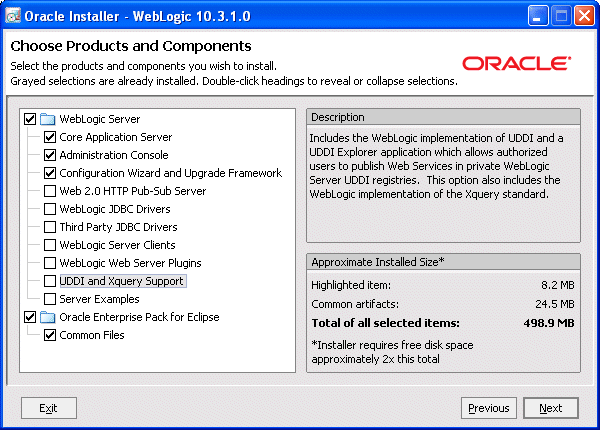Click the 24.5 MB common artifacts value

(x=555, y=304)
